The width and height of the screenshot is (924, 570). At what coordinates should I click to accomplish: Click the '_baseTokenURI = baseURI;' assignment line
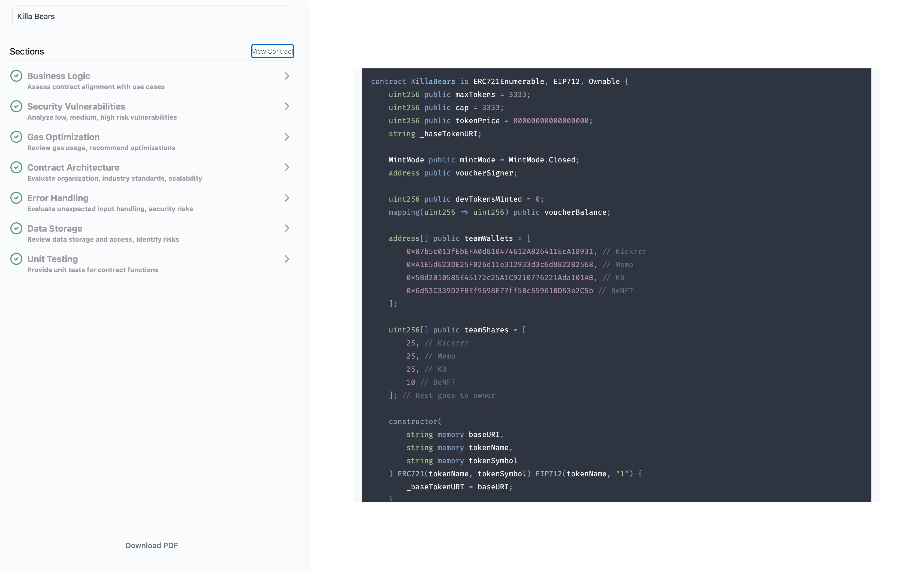(x=459, y=487)
